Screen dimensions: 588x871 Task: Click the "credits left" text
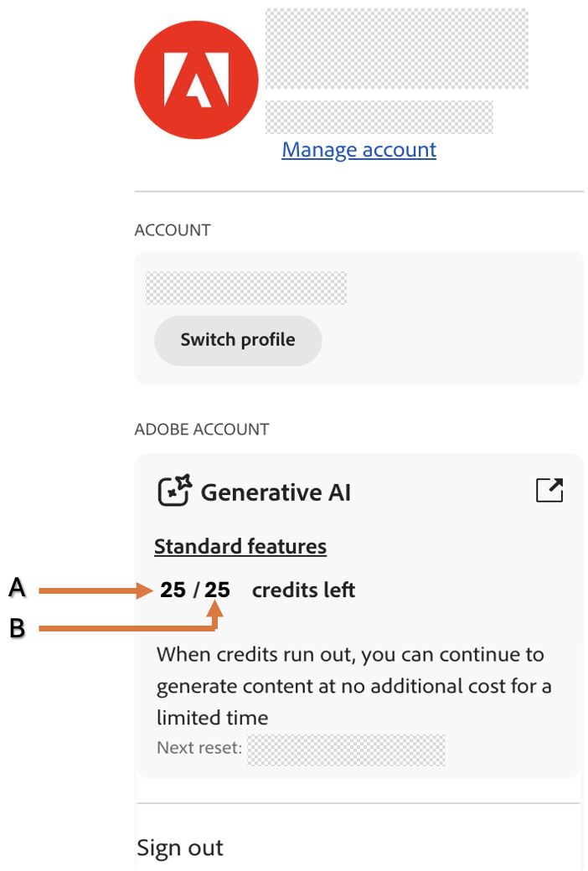click(x=303, y=590)
